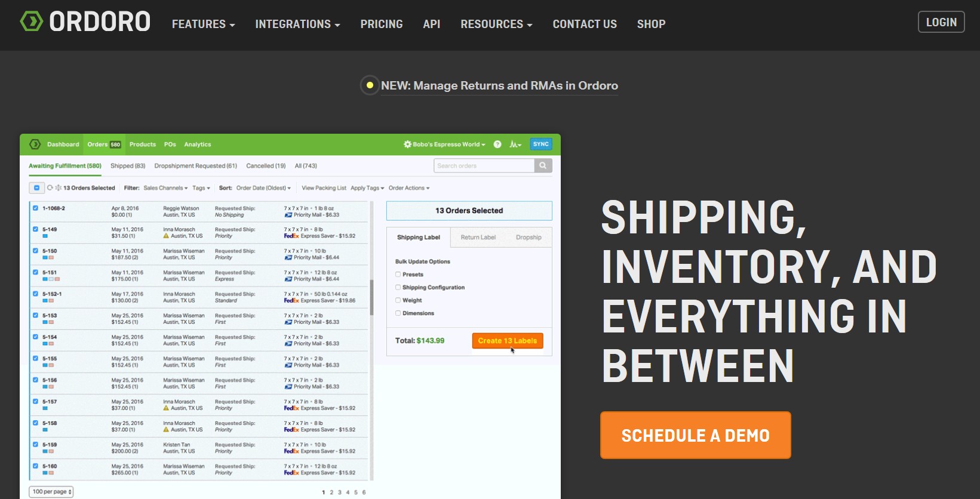Click the warning triangle in order 5-158 row
Screen dimensions: 980x499
pyautogui.click(x=166, y=430)
